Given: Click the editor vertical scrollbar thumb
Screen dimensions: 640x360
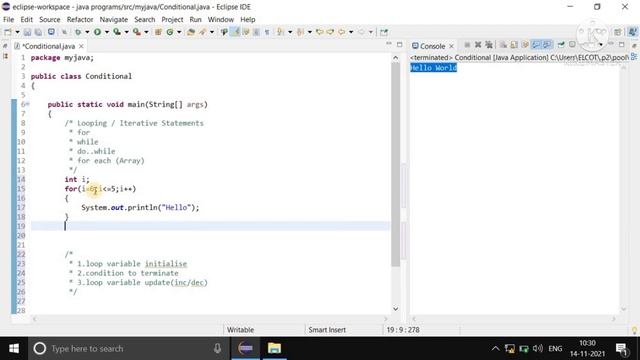Looking at the screenshot, I should 396,164.
